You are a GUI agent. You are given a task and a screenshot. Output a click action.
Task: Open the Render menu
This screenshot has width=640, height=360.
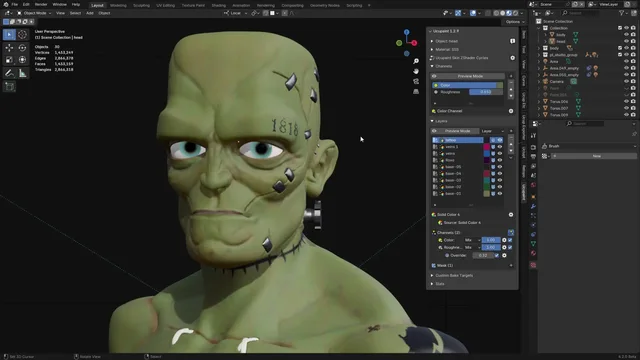(41, 4)
